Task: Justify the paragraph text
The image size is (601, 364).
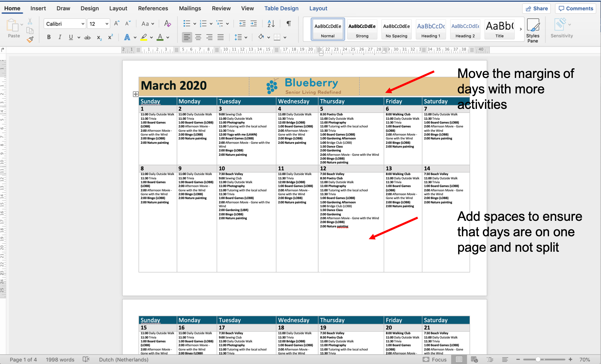Action: tap(221, 37)
